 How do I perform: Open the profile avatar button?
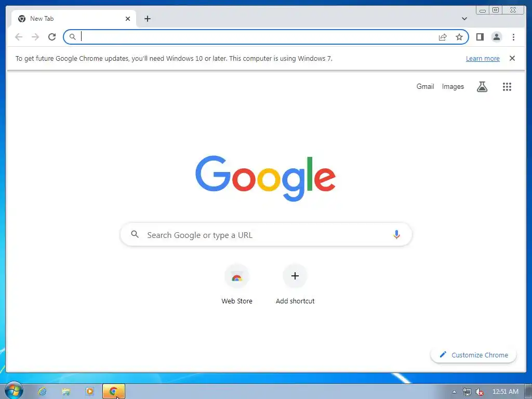coord(496,37)
